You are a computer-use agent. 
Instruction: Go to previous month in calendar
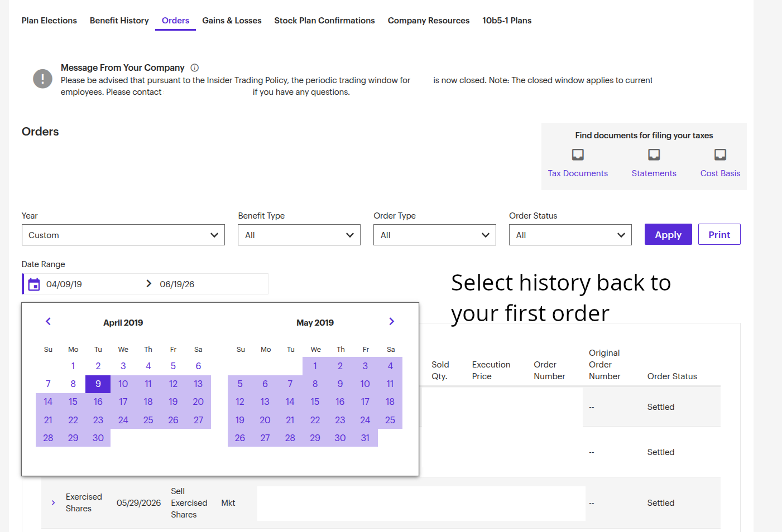[48, 321]
